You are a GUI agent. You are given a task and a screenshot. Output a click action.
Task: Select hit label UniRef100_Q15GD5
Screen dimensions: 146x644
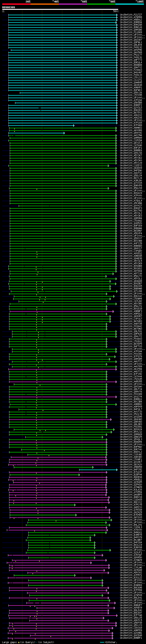pyautogui.click(x=131, y=482)
